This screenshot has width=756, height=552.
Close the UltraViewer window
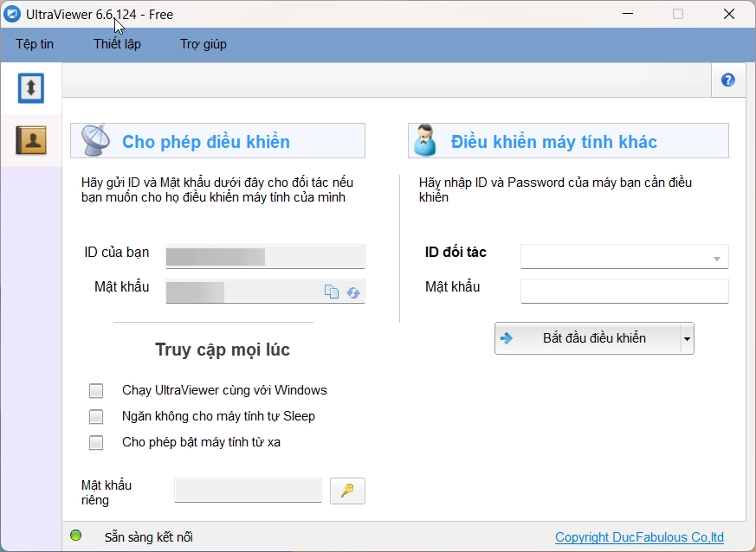click(729, 14)
